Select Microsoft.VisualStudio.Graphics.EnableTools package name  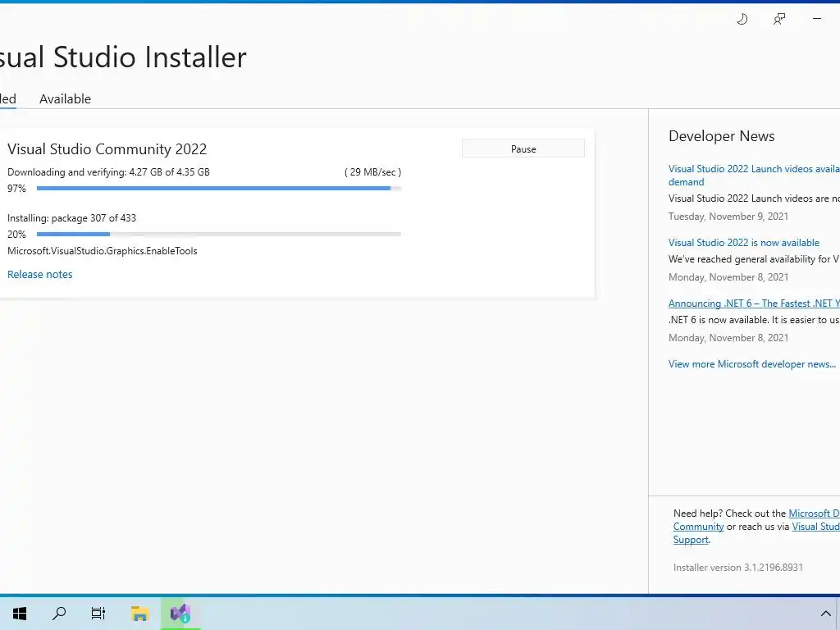coord(103,251)
